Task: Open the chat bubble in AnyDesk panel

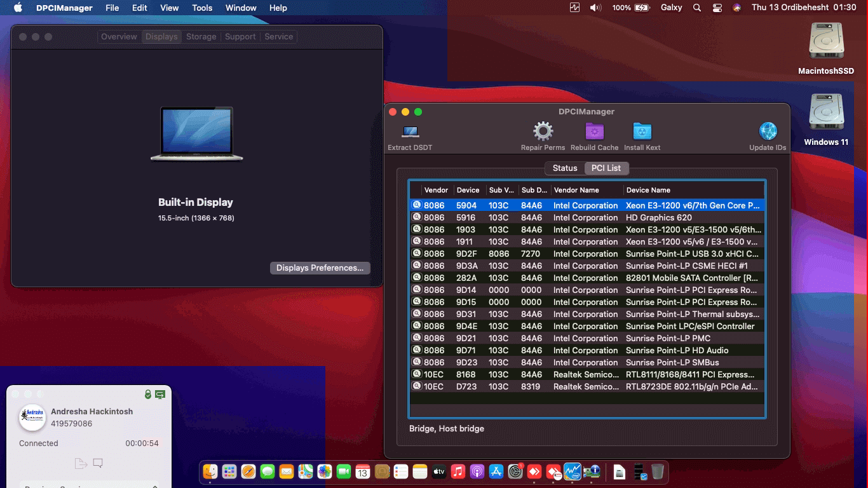Action: [x=98, y=463]
